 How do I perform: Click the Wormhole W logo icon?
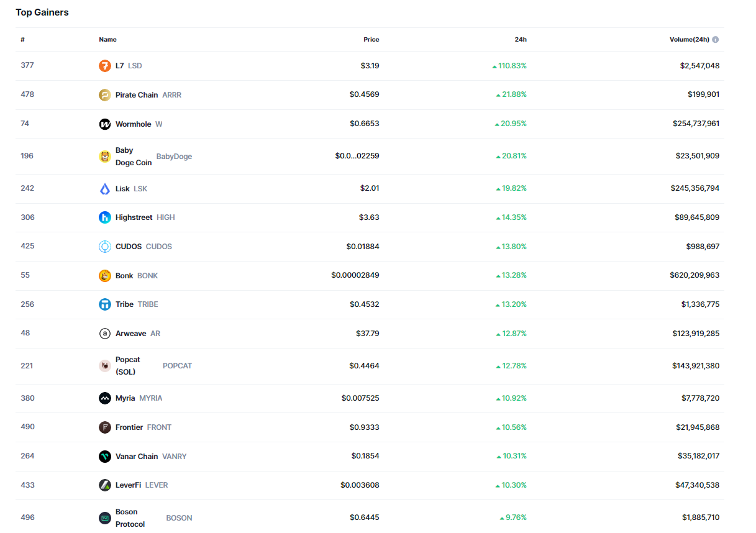[x=105, y=124]
